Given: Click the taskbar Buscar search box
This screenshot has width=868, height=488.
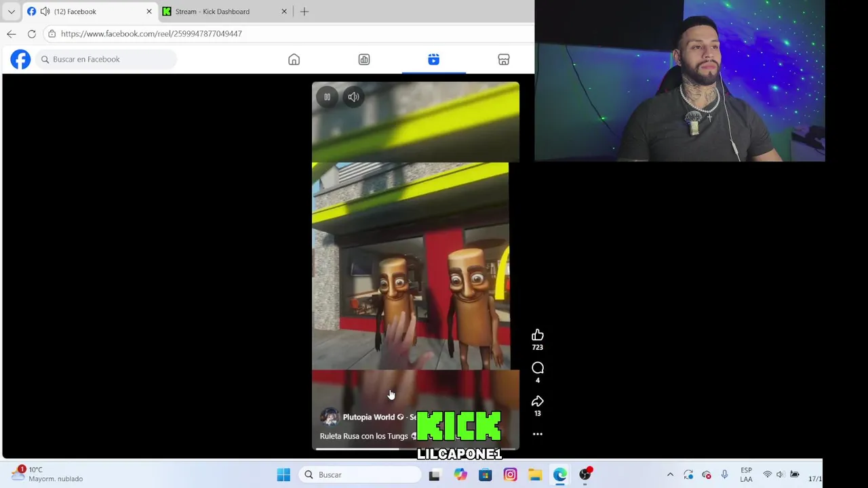Looking at the screenshot, I should [360, 475].
